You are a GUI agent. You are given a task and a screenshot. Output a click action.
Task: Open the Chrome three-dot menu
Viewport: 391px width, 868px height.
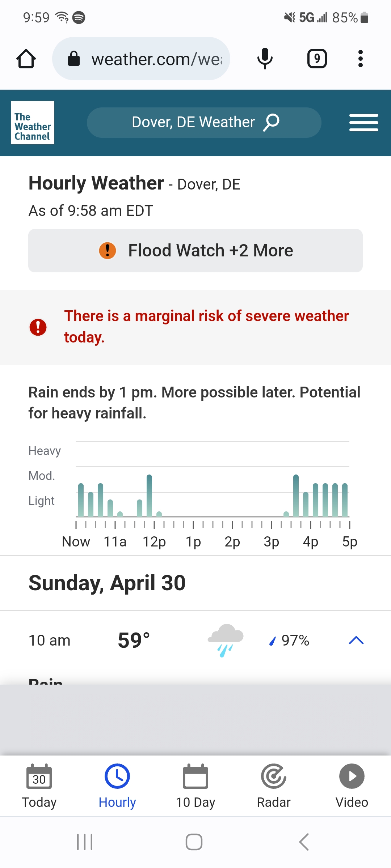(360, 59)
